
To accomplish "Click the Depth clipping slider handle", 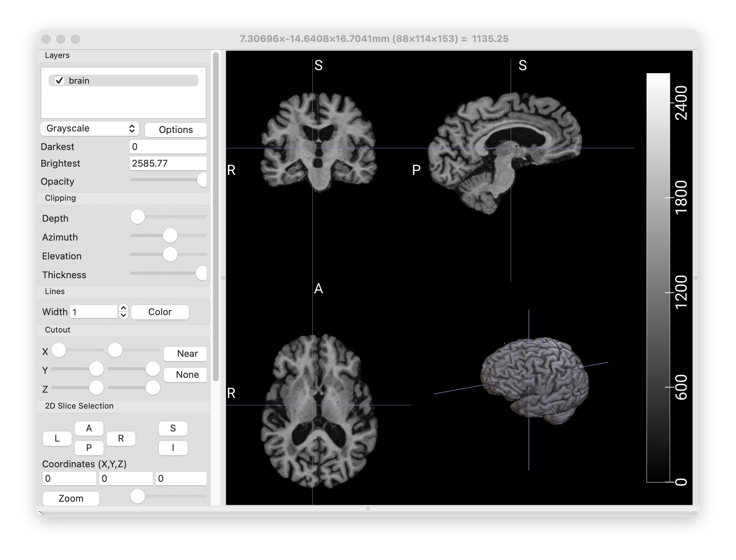I will pyautogui.click(x=138, y=217).
